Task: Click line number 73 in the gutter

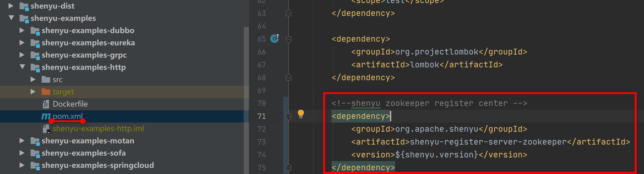Action: point(262,142)
